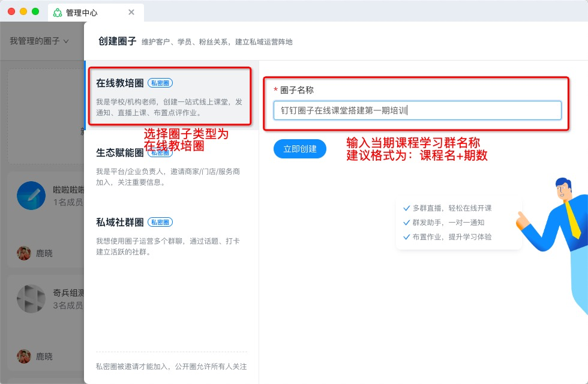The image size is (588, 384).
Task: Click the 布置作业，提升学习体验 feature text
Action: [x=452, y=236]
